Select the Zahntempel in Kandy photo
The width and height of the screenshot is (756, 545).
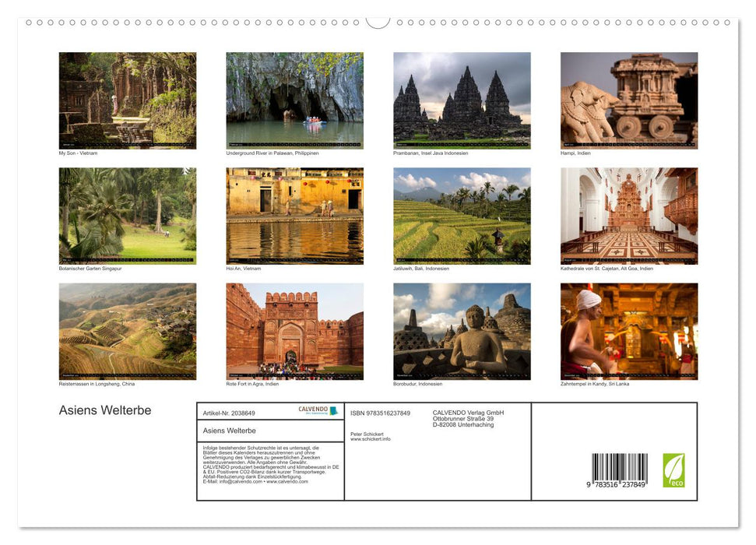point(628,331)
